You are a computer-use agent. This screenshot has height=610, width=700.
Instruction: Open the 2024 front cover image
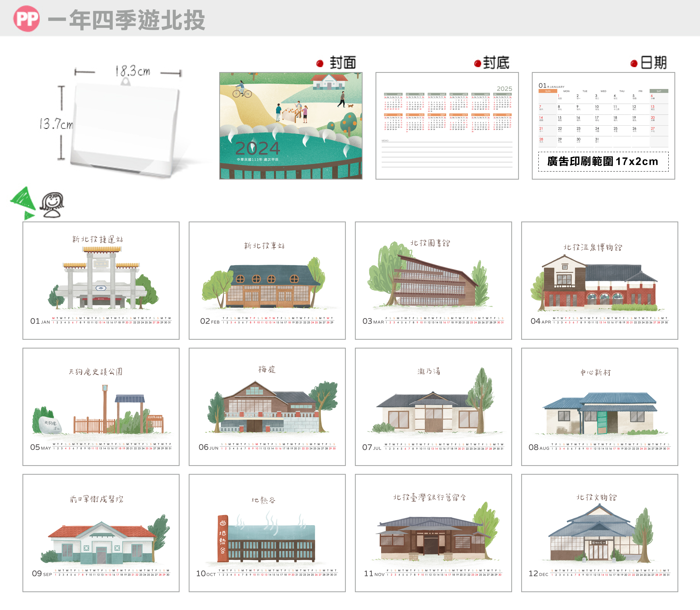[x=291, y=126]
